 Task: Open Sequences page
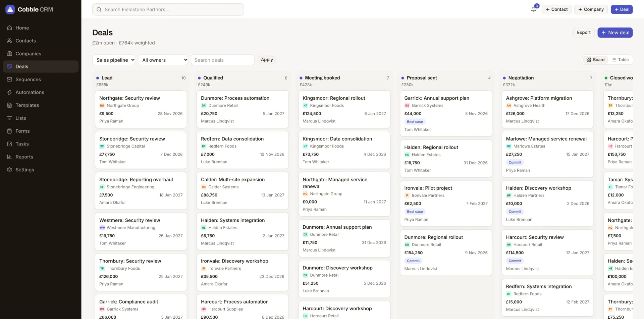(41, 80)
